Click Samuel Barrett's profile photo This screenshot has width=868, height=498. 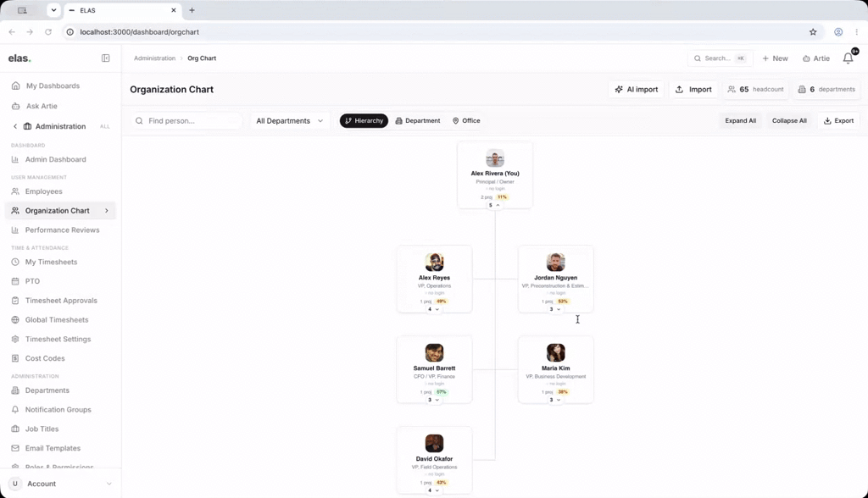(435, 352)
